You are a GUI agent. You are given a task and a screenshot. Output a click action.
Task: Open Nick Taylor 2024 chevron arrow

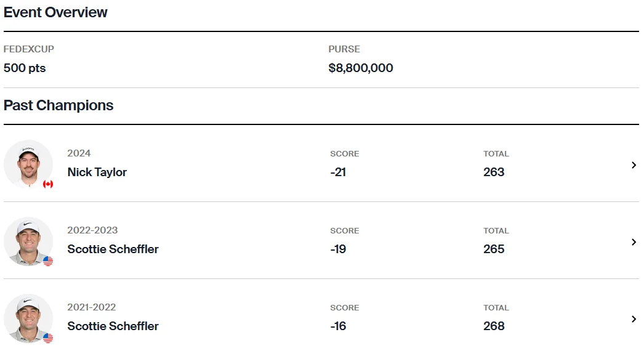point(634,165)
